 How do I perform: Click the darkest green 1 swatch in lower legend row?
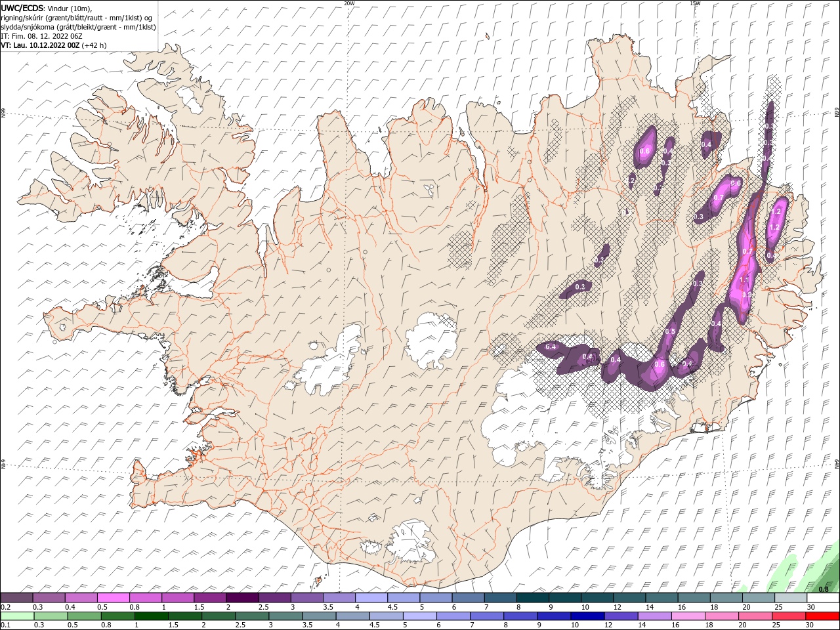pos(151,616)
